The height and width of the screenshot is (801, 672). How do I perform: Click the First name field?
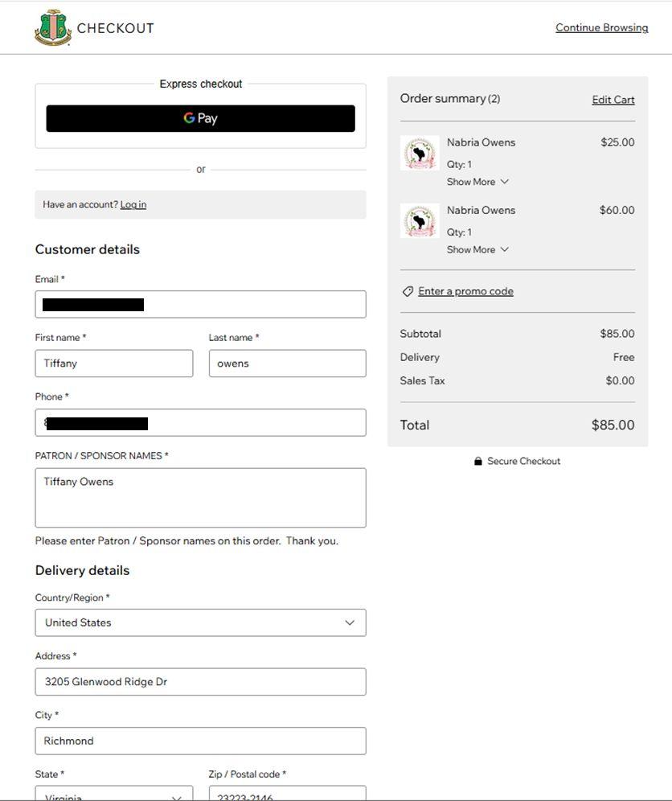pyautogui.click(x=113, y=364)
